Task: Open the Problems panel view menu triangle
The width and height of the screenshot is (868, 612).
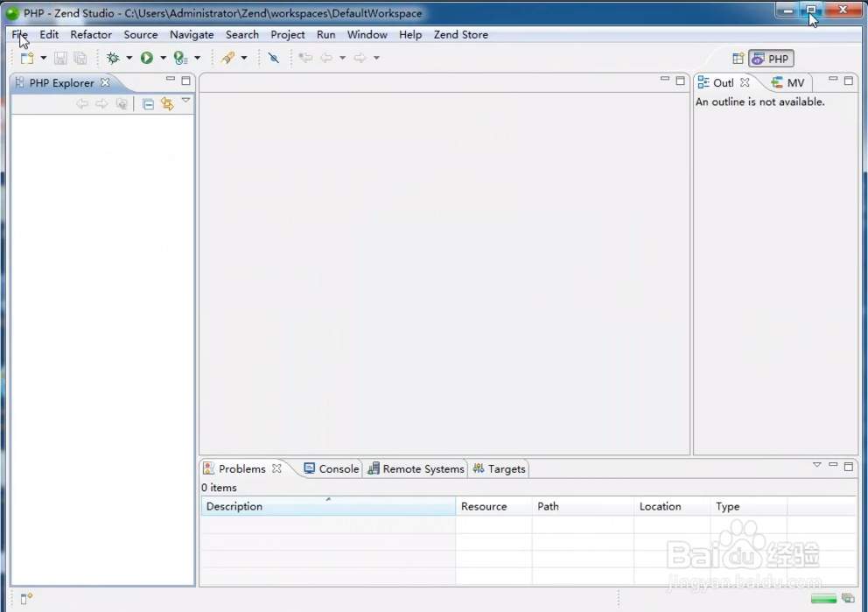Action: (817, 466)
